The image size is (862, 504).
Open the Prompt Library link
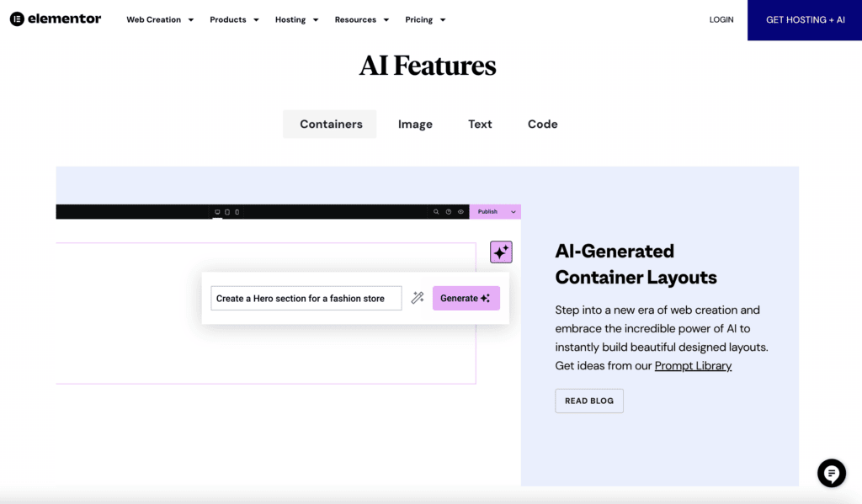pyautogui.click(x=693, y=365)
